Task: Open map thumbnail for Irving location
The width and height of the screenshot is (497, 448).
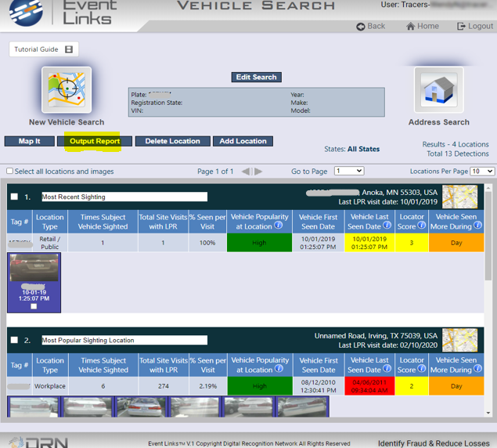Action: 459,340
